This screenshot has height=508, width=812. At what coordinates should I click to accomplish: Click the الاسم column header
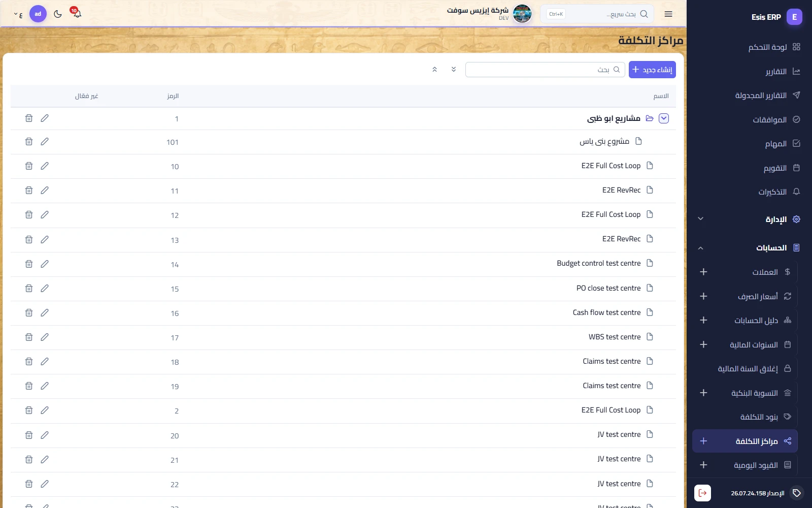click(x=661, y=96)
